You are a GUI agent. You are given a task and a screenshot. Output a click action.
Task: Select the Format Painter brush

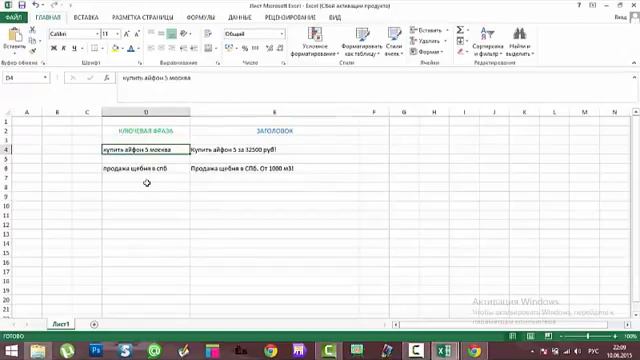(x=32, y=51)
